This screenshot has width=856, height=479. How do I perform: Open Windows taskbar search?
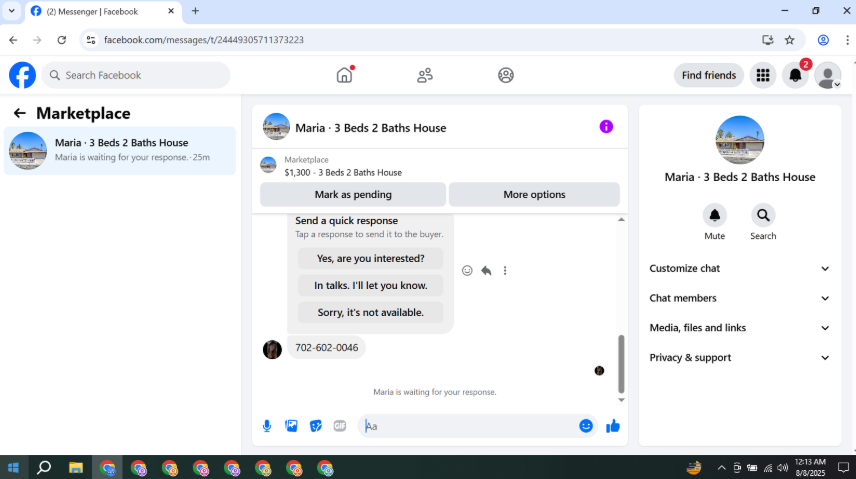pos(44,468)
